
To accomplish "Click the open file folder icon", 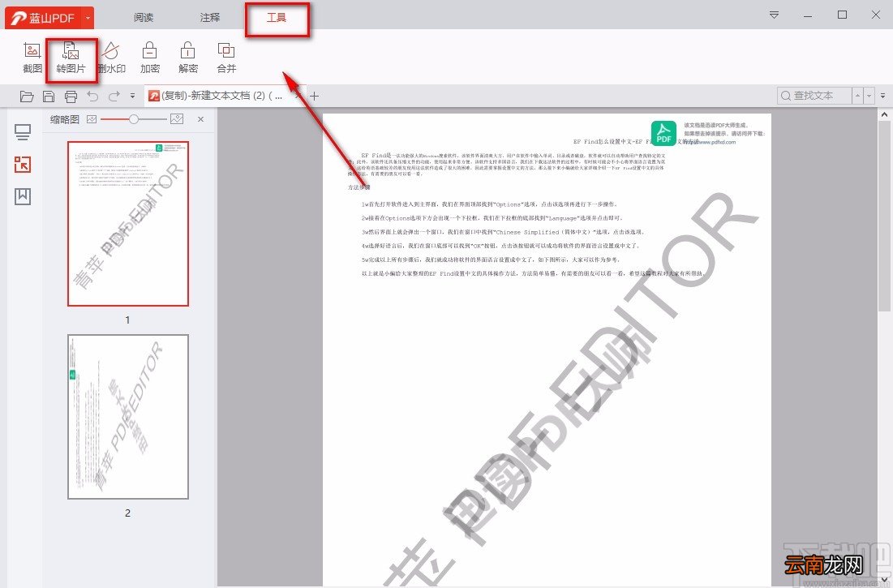I will click(x=26, y=97).
